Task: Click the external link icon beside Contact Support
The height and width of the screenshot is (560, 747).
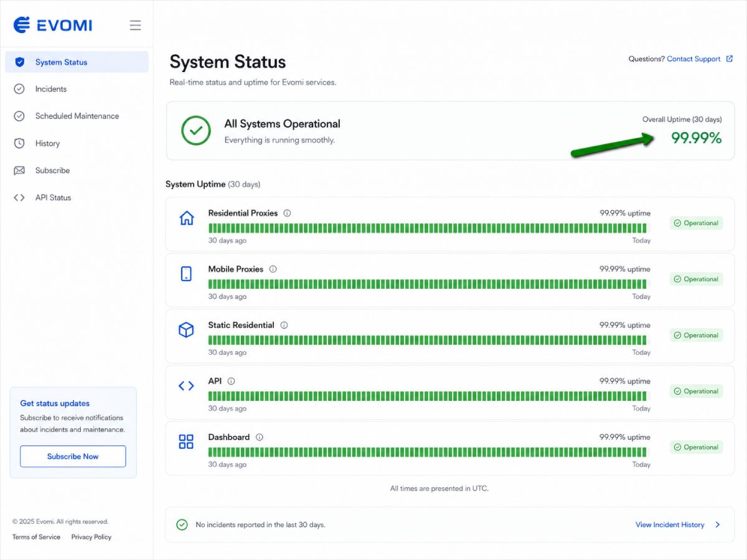Action: [x=729, y=59]
